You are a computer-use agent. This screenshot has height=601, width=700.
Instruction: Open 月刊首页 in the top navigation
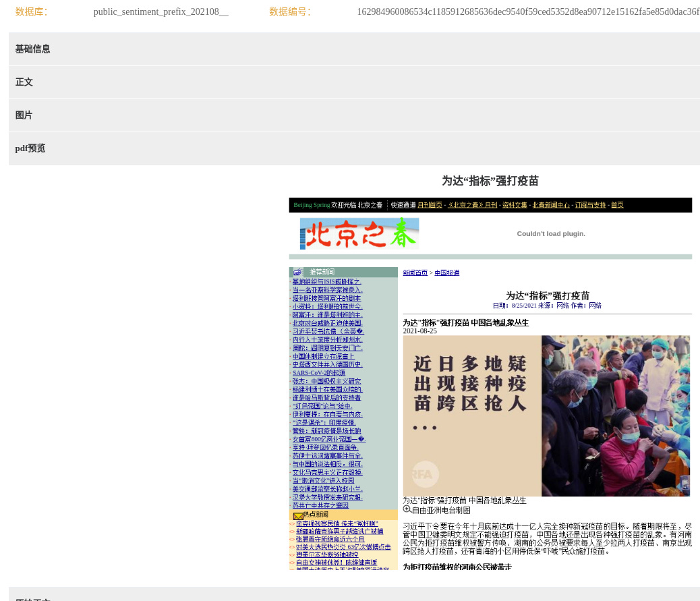(430, 205)
